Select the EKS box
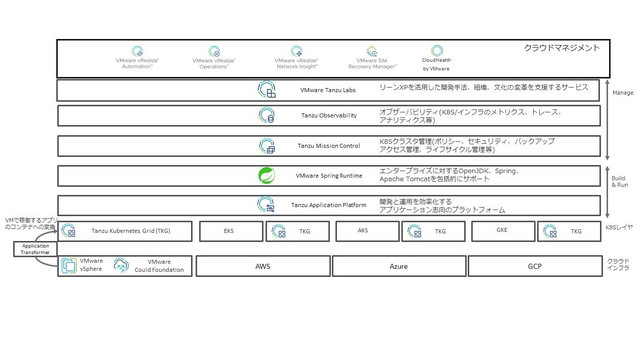Viewport: 641px width, 364px height. click(x=232, y=231)
